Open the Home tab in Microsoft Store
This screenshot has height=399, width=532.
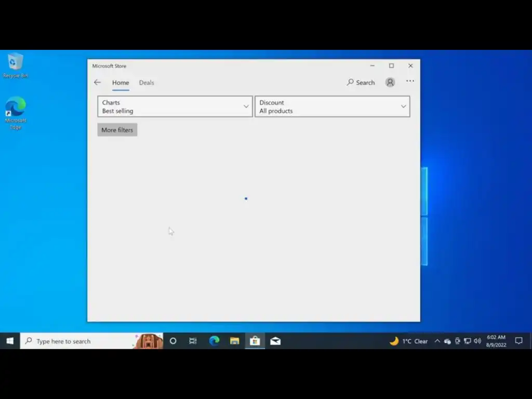point(121,83)
